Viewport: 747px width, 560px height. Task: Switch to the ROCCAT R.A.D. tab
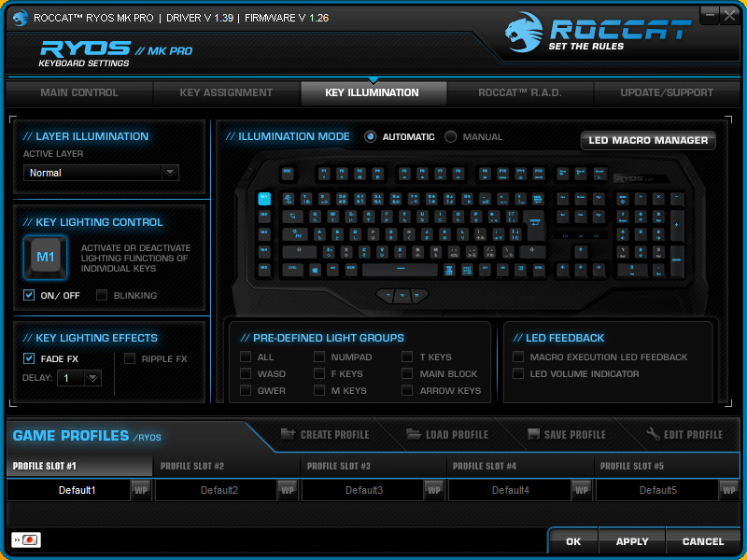point(520,92)
